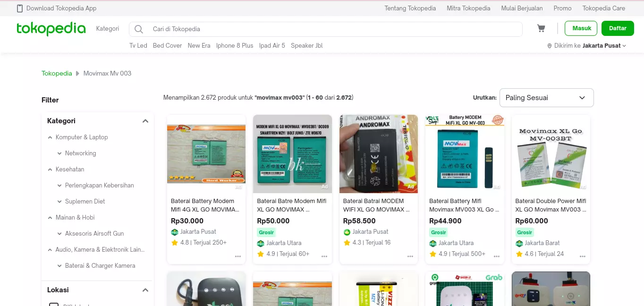Open three-dot menu on Rp44.900 product card
The width and height of the screenshot is (644, 306).
497,256
